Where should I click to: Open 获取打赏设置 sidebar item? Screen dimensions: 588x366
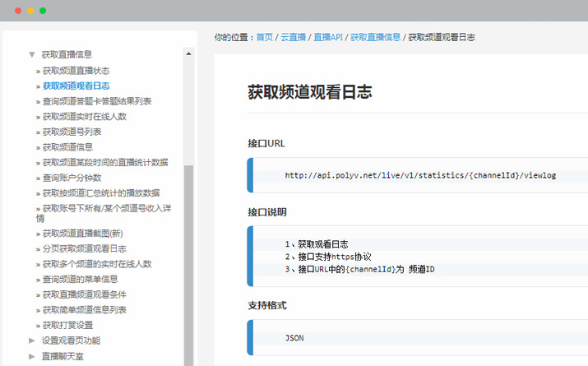pyautogui.click(x=67, y=325)
